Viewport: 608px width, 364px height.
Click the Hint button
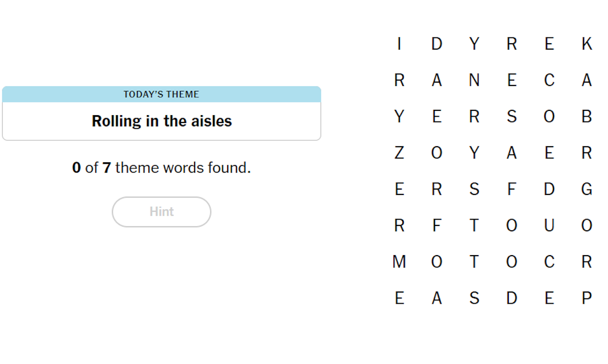pos(161,211)
